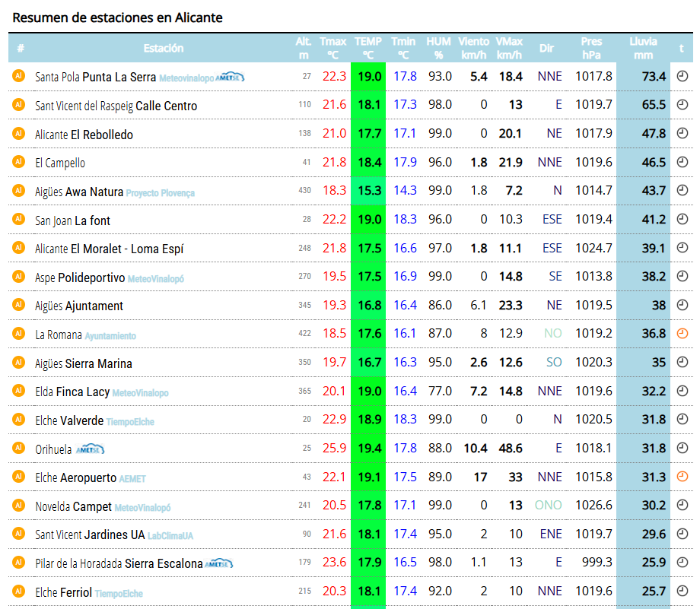Click clock icon in Elche Ferriol row

tap(682, 591)
